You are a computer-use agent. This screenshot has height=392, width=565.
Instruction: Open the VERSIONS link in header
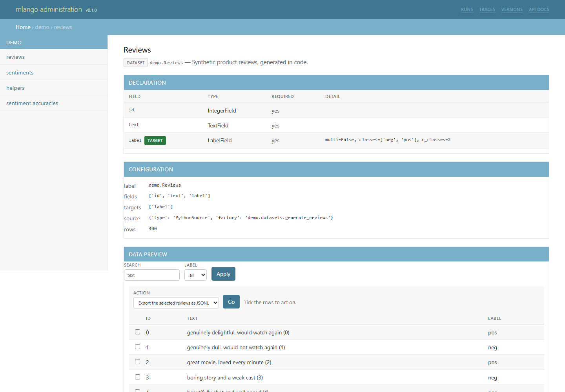[x=512, y=9]
